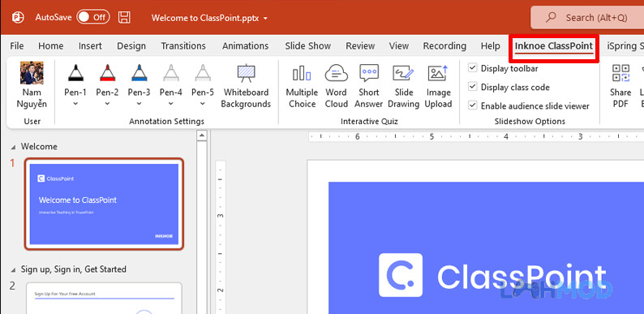This screenshot has width=644, height=314.
Task: Click the ClassPoint logo on the main slide
Action: coord(401,275)
